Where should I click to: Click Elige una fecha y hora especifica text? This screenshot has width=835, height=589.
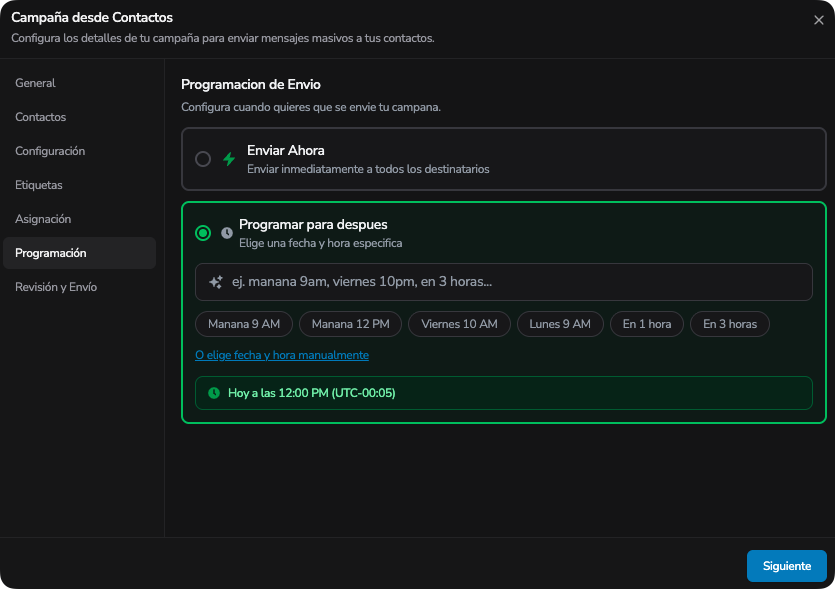click(x=321, y=243)
